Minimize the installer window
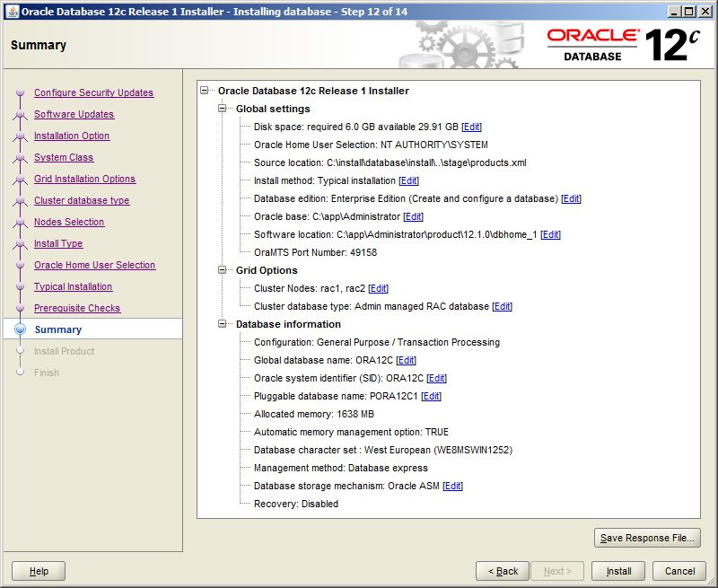This screenshot has width=718, height=588. (x=673, y=12)
